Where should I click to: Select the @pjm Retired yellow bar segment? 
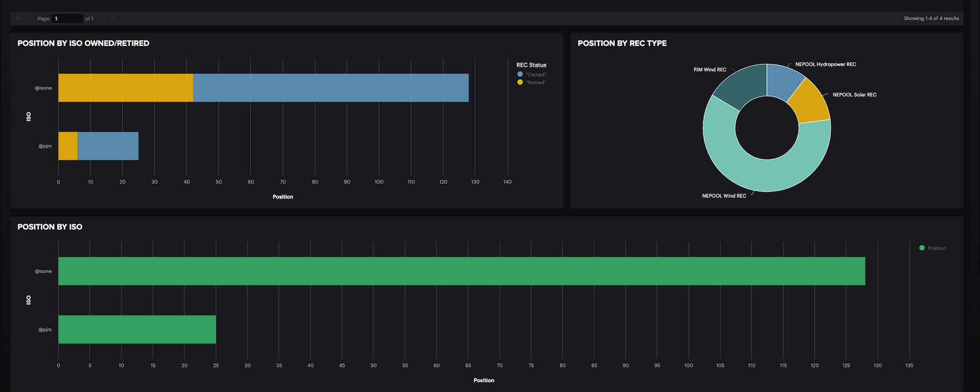68,146
